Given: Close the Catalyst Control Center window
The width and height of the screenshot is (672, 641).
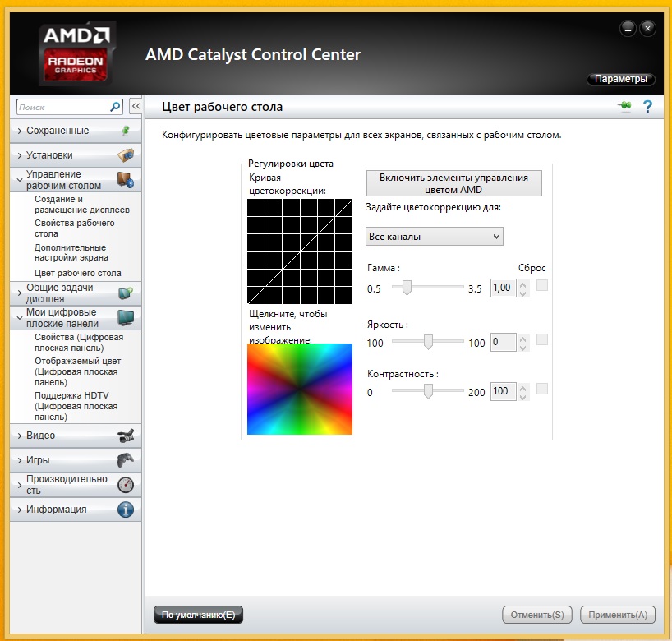Looking at the screenshot, I should pos(647,29).
